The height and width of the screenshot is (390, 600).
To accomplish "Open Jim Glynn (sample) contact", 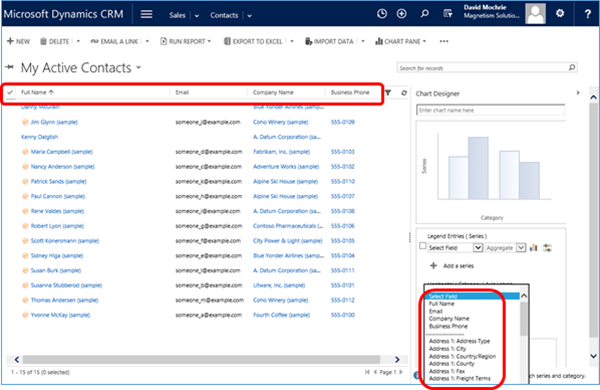I will coord(54,122).
